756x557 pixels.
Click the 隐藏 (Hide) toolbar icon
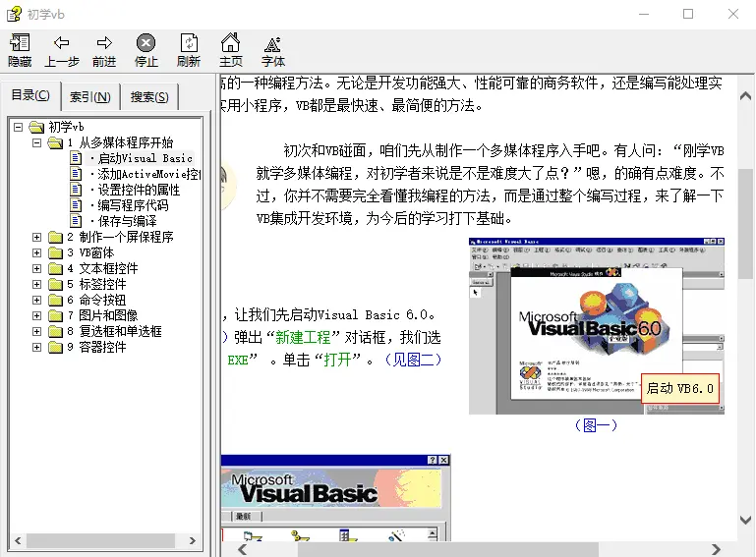[20, 43]
